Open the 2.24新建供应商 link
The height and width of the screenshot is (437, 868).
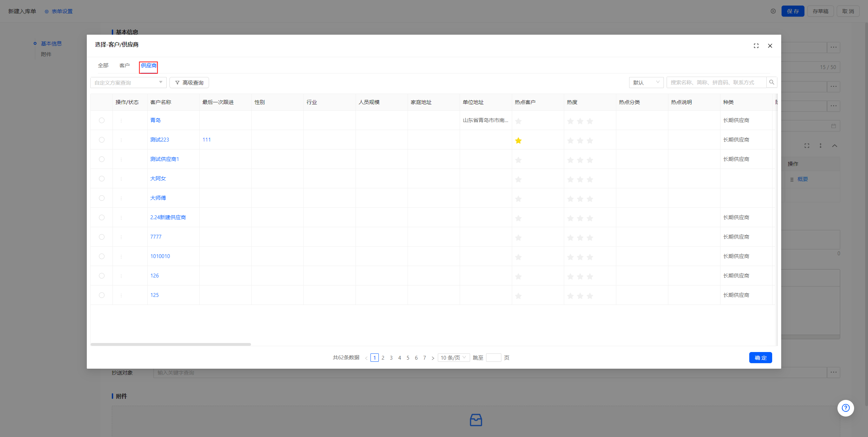point(168,217)
